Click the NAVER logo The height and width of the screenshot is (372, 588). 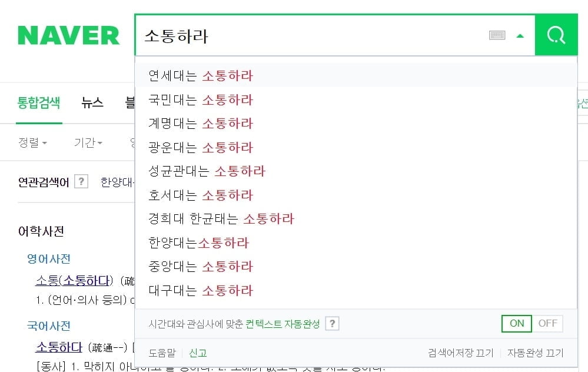[x=69, y=36]
